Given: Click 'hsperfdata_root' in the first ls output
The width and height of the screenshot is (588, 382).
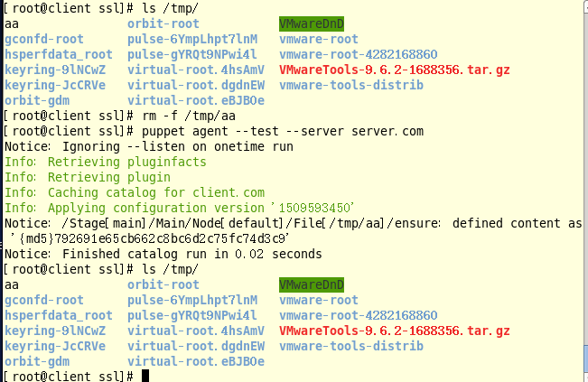Looking at the screenshot, I should point(59,55).
